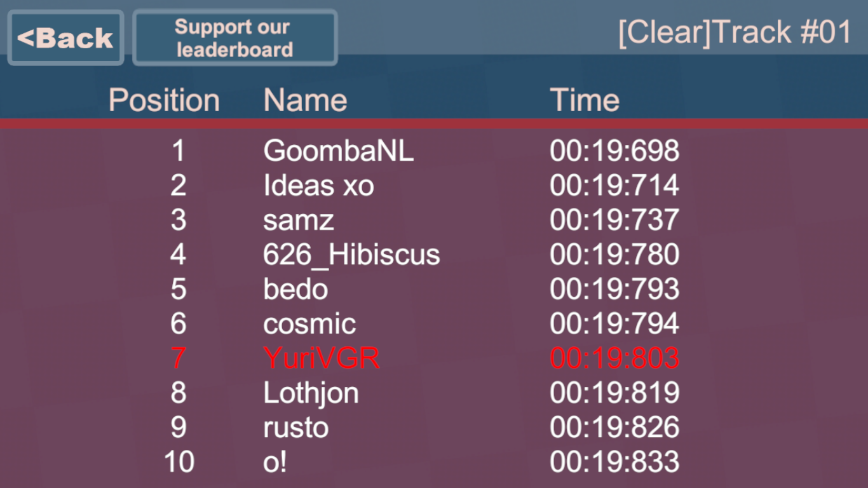Click the Name column header
The height and width of the screenshot is (488, 868).
pyautogui.click(x=305, y=100)
